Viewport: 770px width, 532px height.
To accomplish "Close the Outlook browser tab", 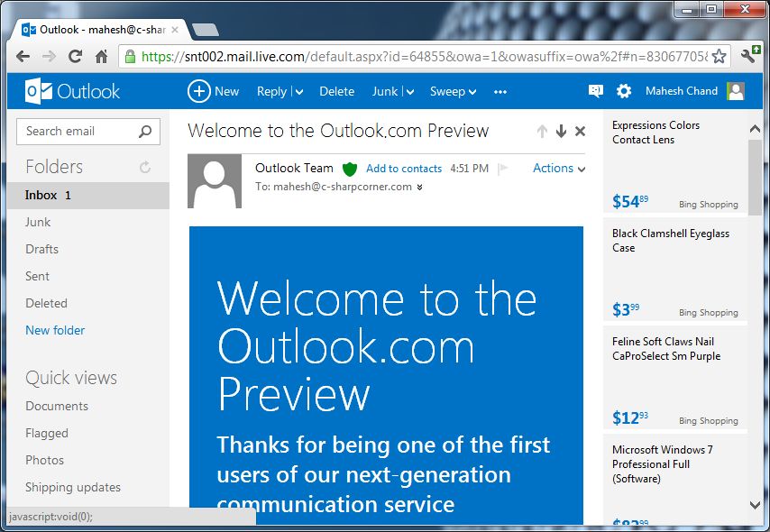I will [x=175, y=30].
